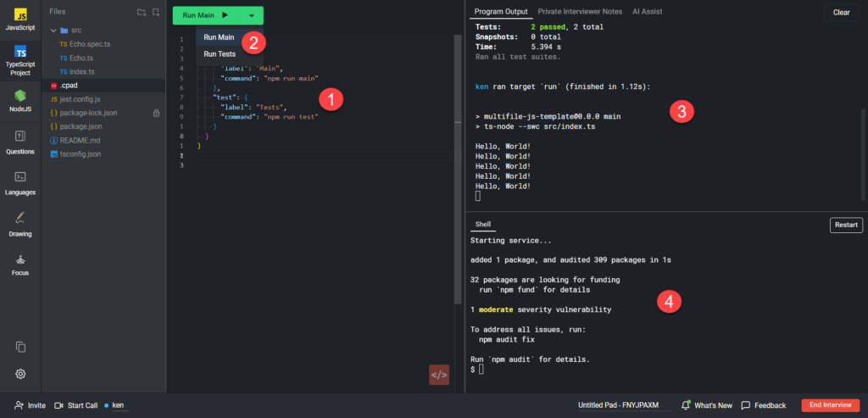
Task: Switch to Private Interviewer Notes tab
Action: click(x=580, y=12)
